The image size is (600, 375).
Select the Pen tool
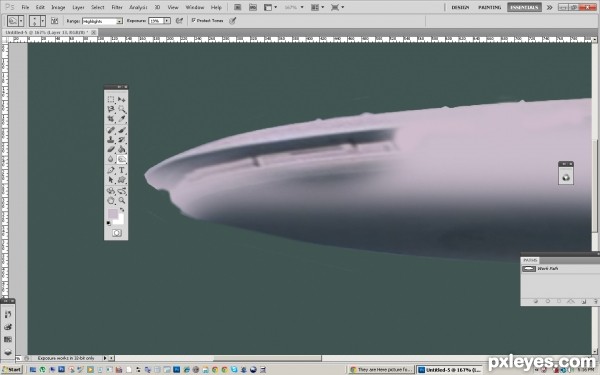click(x=111, y=170)
